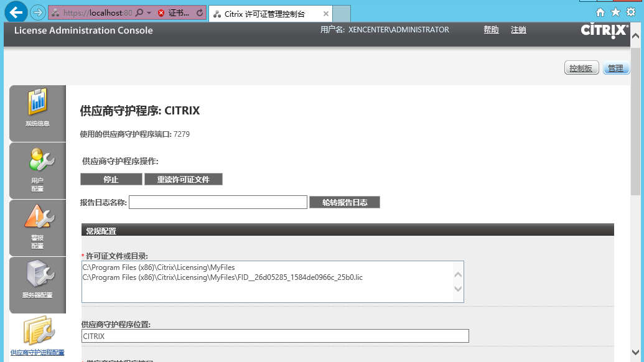Open the browser Home icon
Viewport: 644px width, 362px height.
600,12
